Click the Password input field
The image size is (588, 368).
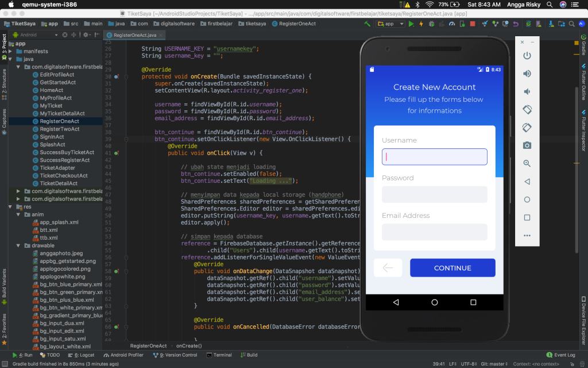[x=434, y=194]
